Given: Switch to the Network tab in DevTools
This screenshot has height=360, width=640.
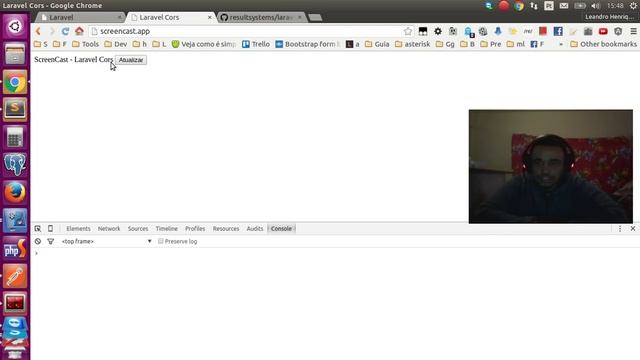Looking at the screenshot, I should click(109, 229).
